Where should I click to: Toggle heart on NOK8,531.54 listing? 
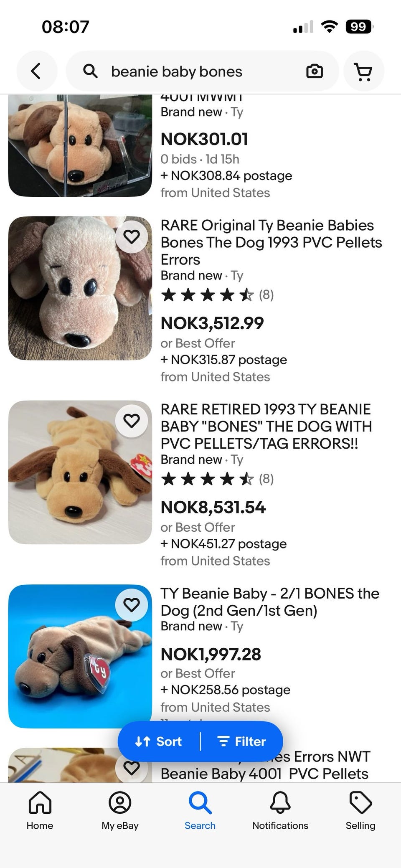[x=132, y=421]
